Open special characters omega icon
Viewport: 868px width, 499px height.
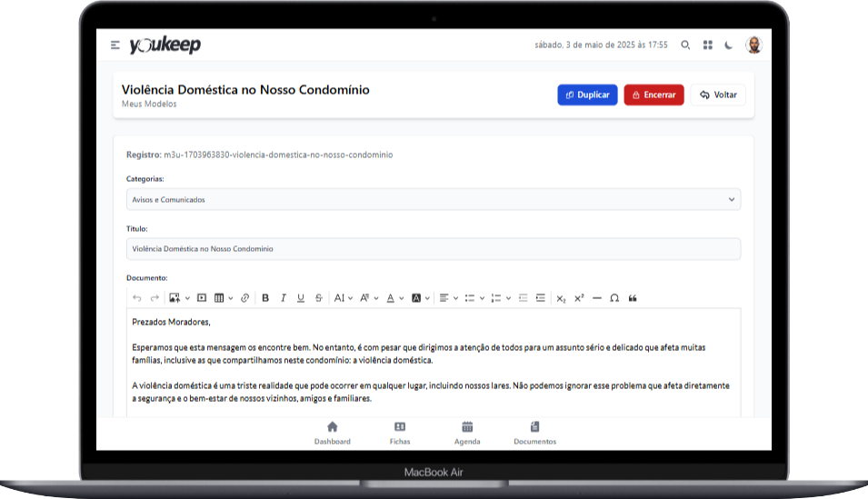[614, 298]
